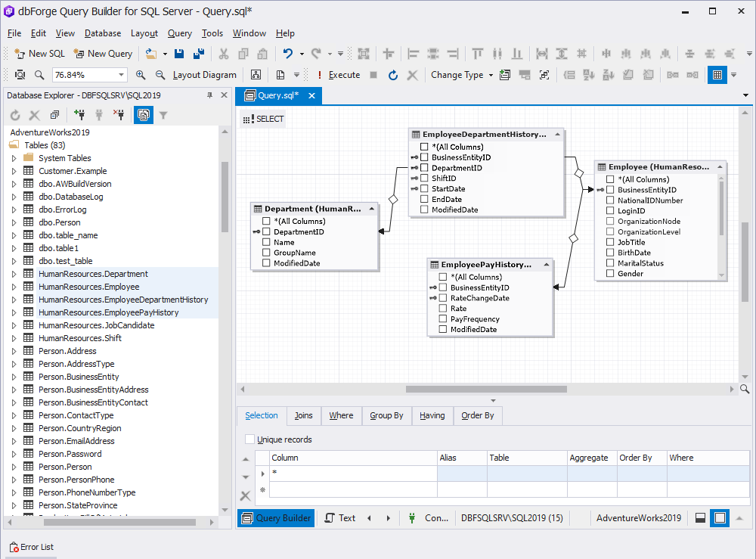Click the Database Explorer refresh icon
This screenshot has height=559, width=756.
[x=15, y=115]
